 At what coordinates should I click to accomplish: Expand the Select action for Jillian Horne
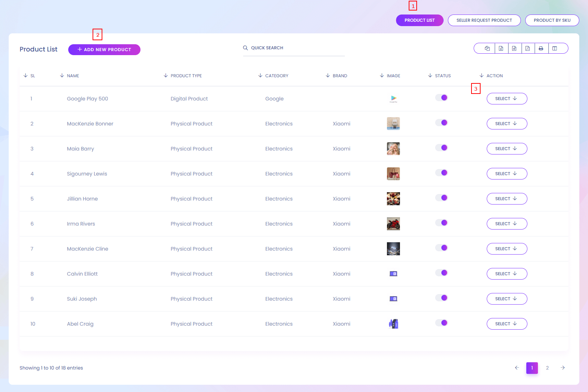point(507,199)
